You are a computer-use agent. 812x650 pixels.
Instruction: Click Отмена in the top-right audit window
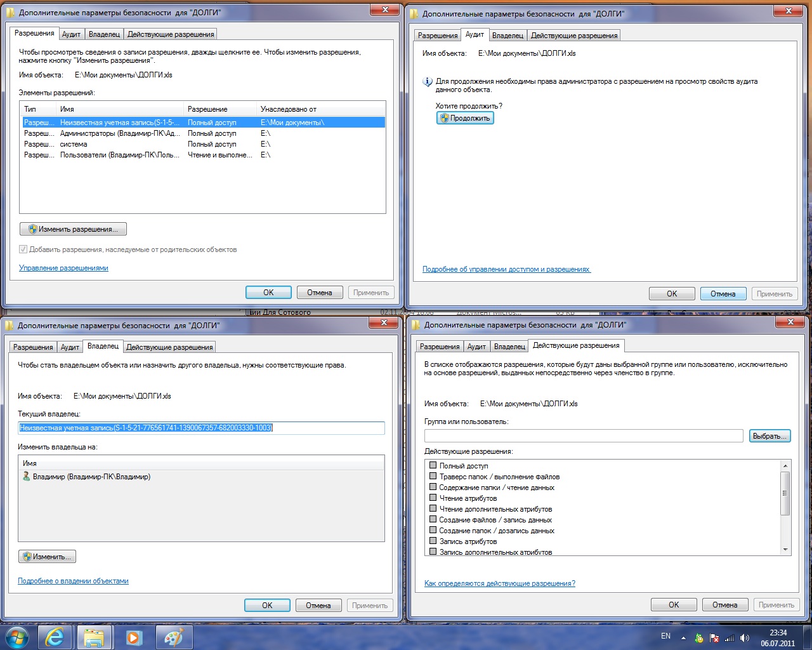click(723, 294)
